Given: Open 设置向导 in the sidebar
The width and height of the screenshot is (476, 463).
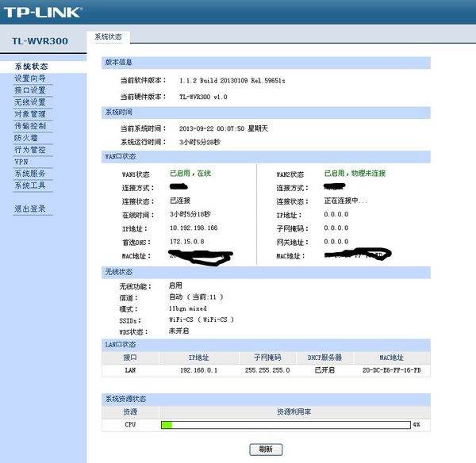Looking at the screenshot, I should (30, 78).
